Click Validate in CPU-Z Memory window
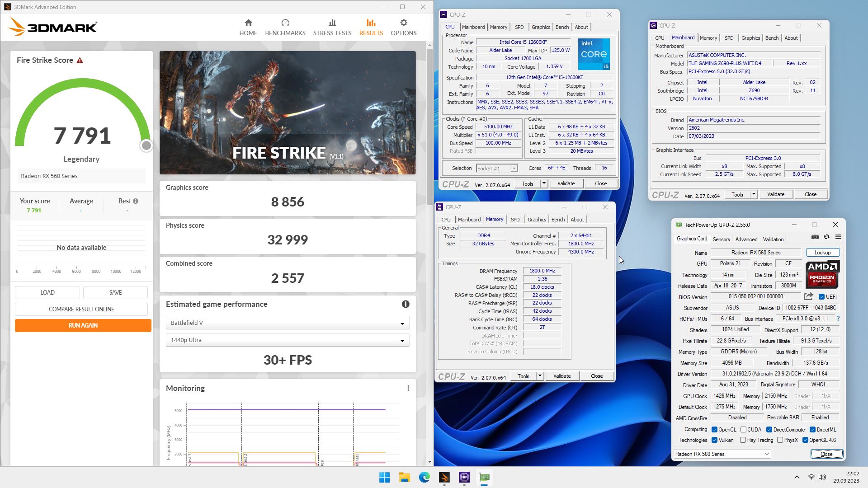Image resolution: width=868 pixels, height=488 pixels. coord(562,376)
